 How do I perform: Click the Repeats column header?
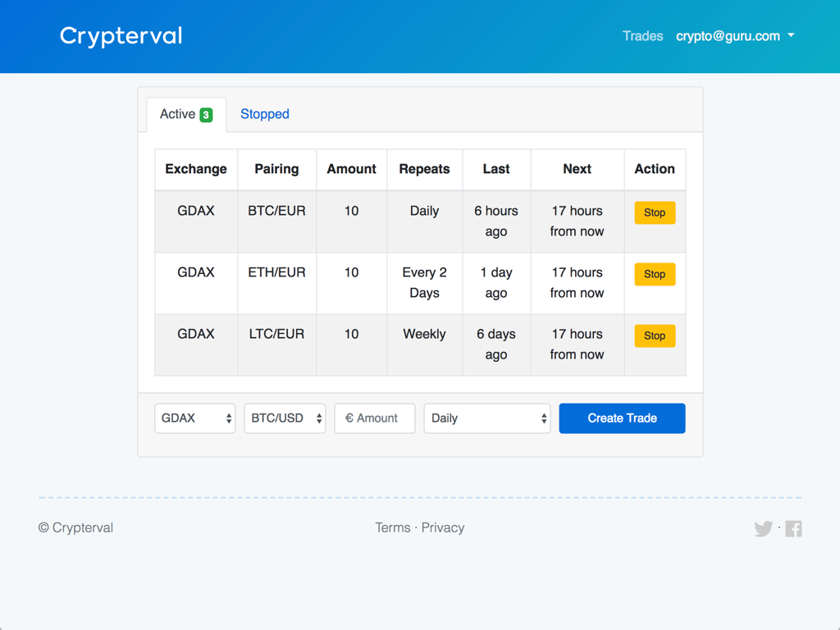424,169
